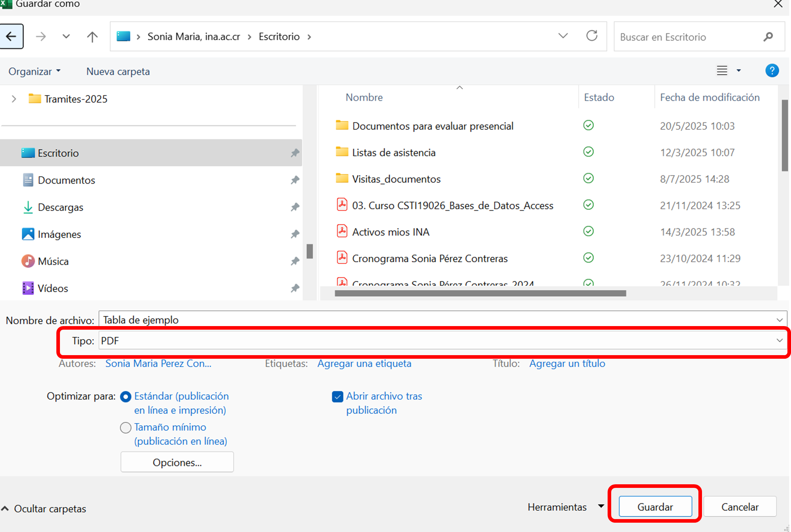Select the Activos mios INA PDF file
791x532 pixels.
[x=390, y=232]
